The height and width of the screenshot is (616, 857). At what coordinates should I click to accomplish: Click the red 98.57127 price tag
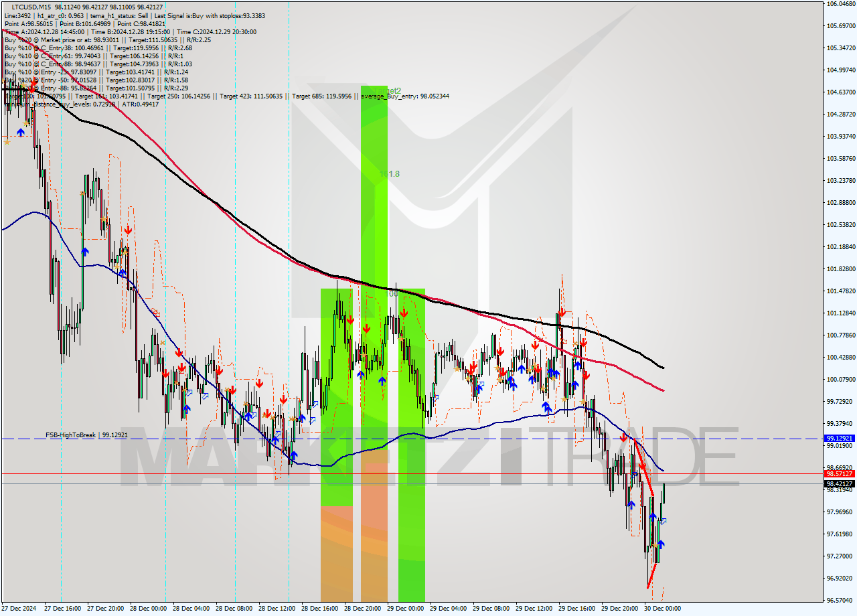click(x=839, y=473)
